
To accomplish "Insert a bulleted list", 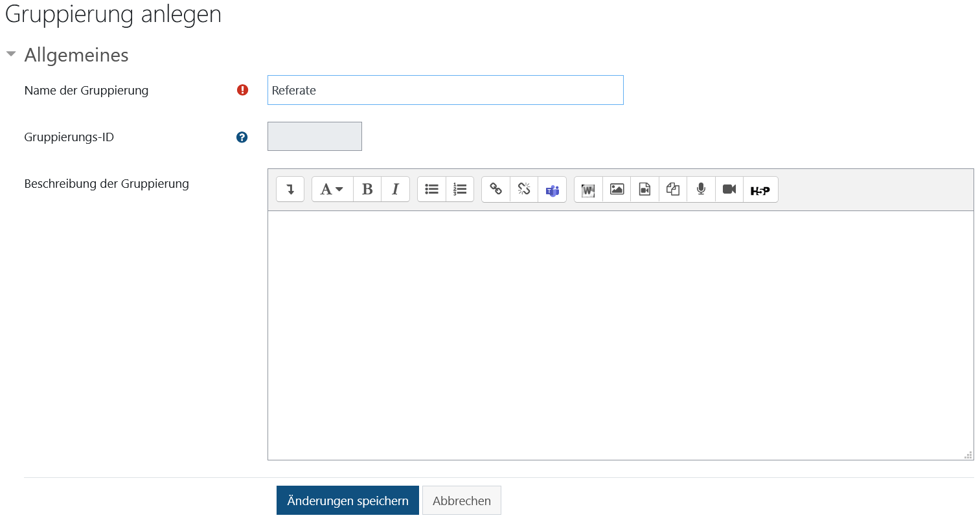I will pos(431,189).
